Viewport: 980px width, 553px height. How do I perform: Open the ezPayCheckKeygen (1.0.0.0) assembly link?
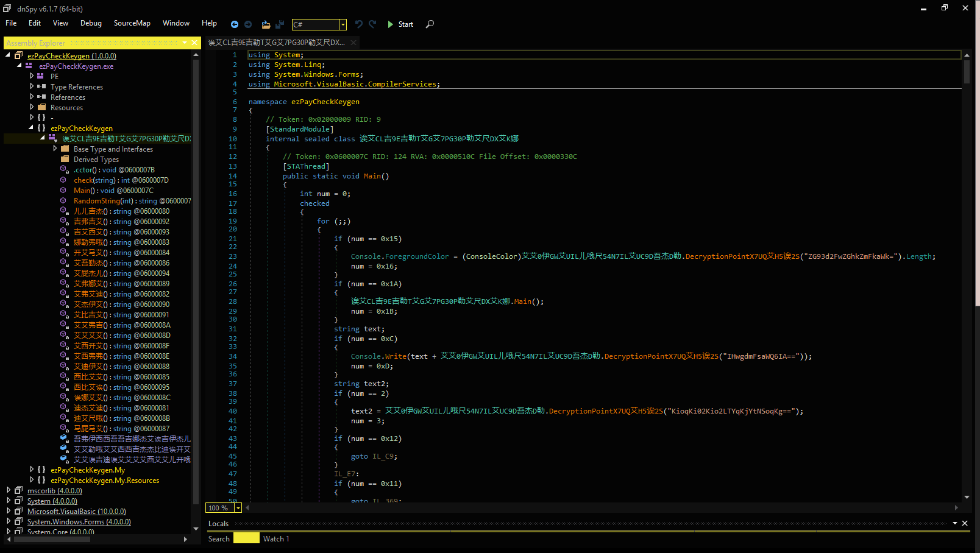click(72, 55)
